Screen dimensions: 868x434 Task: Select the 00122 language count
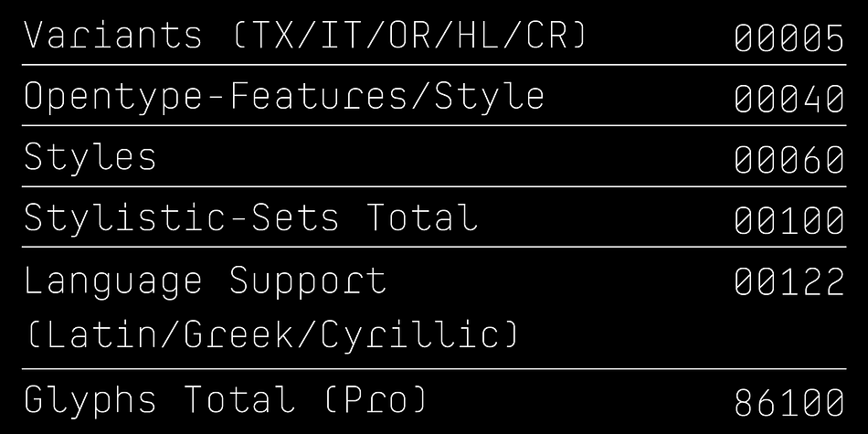coord(789,281)
